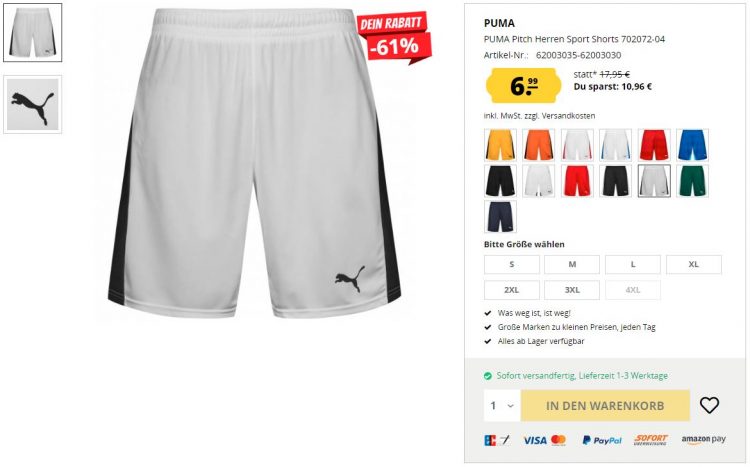Click the Mastercard logo
750x467 pixels.
pyautogui.click(x=558, y=440)
